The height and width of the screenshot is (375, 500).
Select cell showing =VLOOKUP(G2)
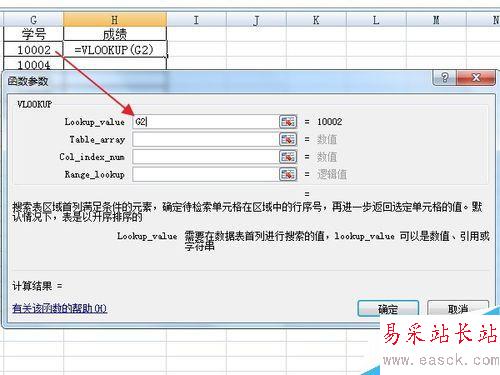pyautogui.click(x=115, y=49)
